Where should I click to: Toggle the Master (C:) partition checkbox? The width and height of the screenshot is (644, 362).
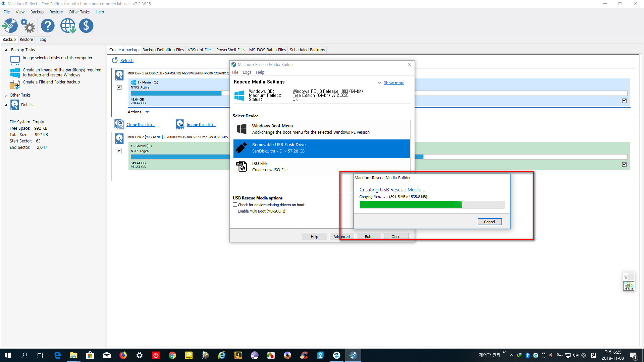point(624,101)
